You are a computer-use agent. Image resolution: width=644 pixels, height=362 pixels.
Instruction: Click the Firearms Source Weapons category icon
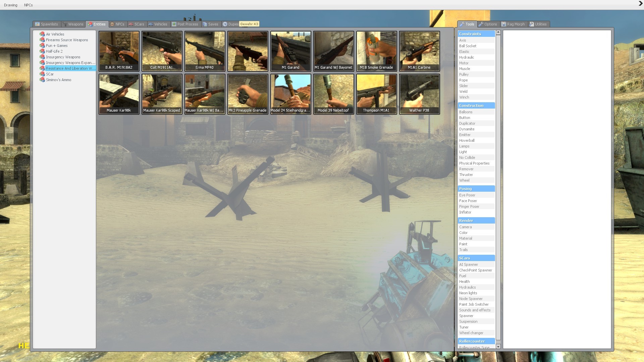[x=42, y=40]
